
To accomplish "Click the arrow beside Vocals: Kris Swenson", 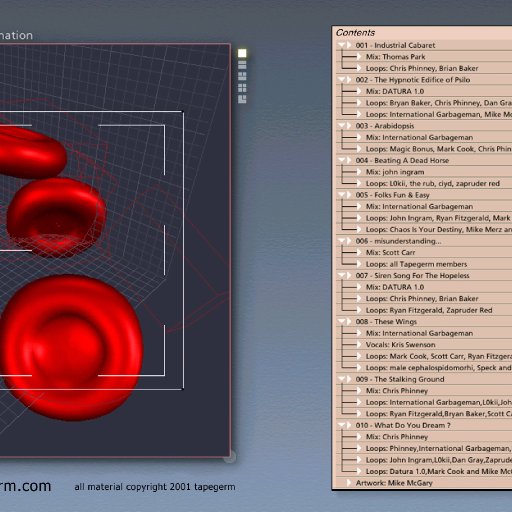I will pos(359,345).
